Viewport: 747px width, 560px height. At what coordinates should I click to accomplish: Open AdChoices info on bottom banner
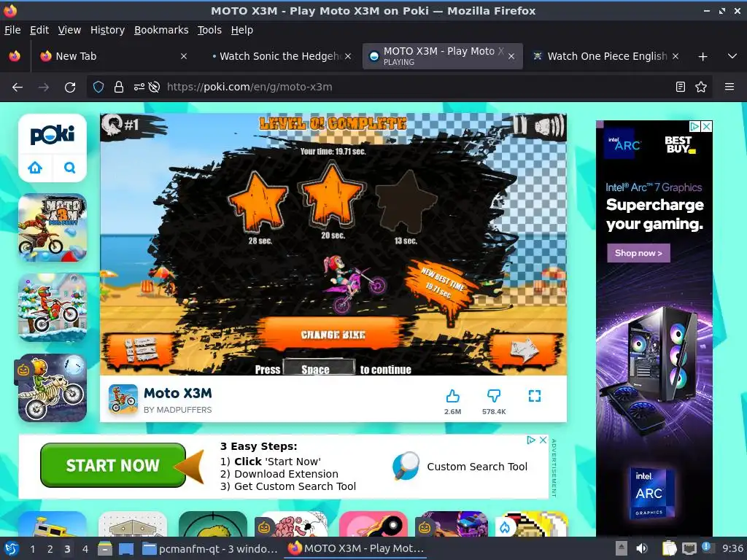531,440
